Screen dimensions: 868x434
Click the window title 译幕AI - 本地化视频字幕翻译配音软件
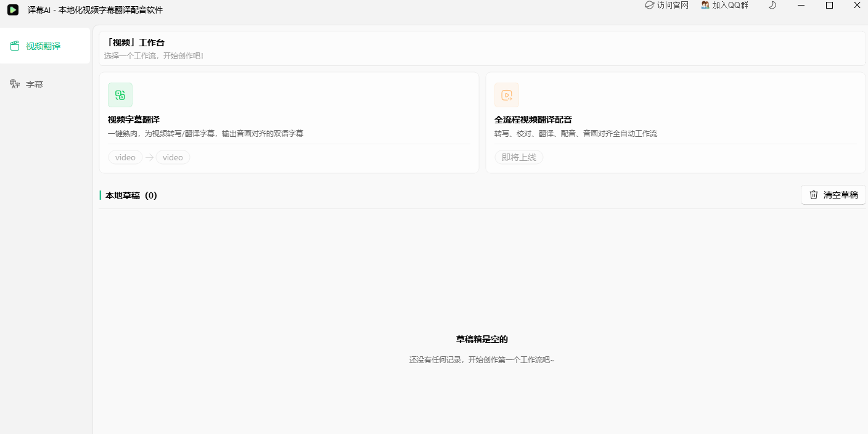pyautogui.click(x=96, y=10)
